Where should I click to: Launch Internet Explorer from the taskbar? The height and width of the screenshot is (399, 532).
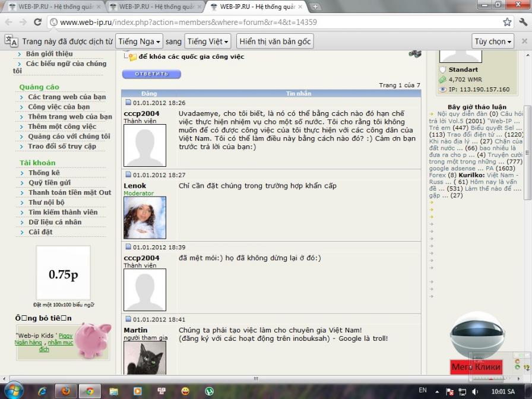click(x=42, y=391)
